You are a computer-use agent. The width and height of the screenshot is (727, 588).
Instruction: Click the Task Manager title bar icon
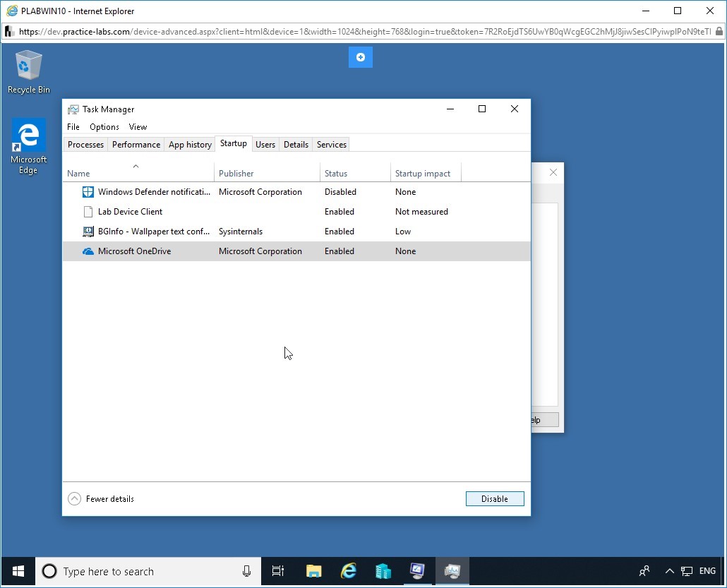coord(73,109)
